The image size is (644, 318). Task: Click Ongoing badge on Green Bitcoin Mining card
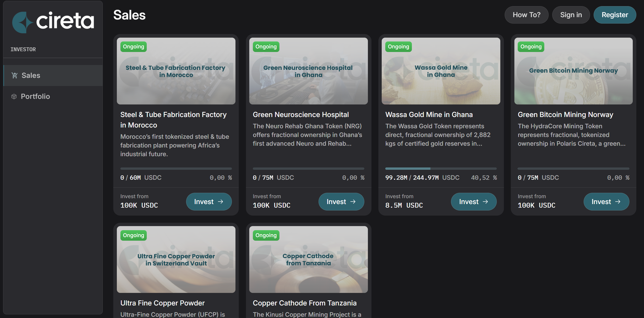click(531, 47)
